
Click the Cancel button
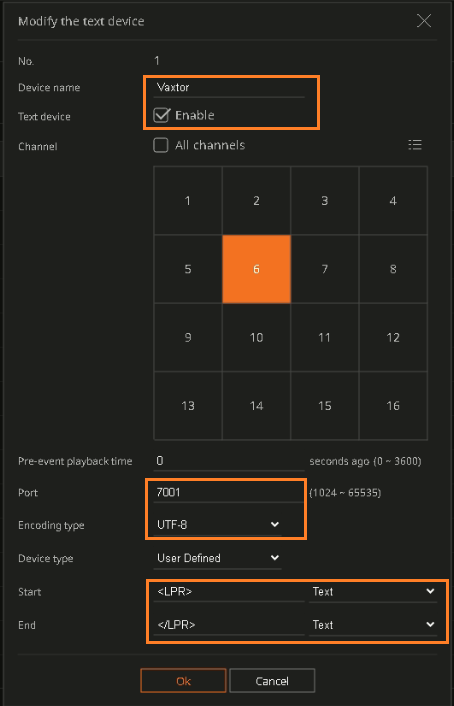tap(272, 680)
